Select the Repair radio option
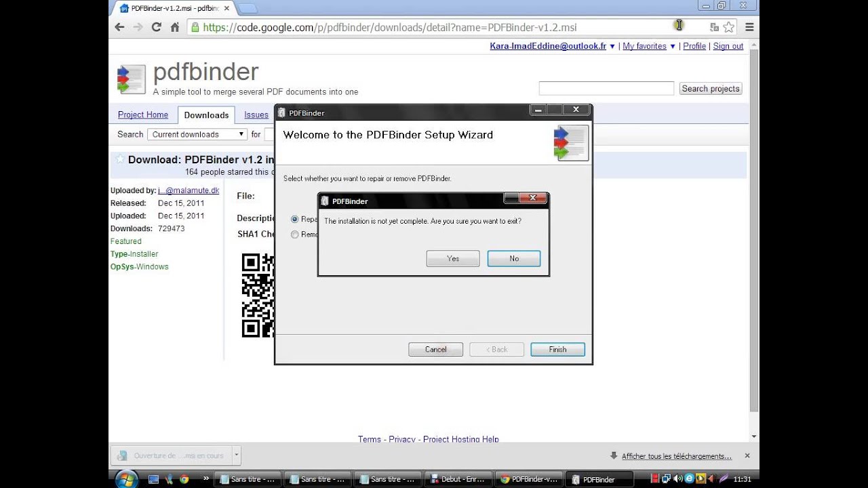868x488 pixels. coord(294,220)
